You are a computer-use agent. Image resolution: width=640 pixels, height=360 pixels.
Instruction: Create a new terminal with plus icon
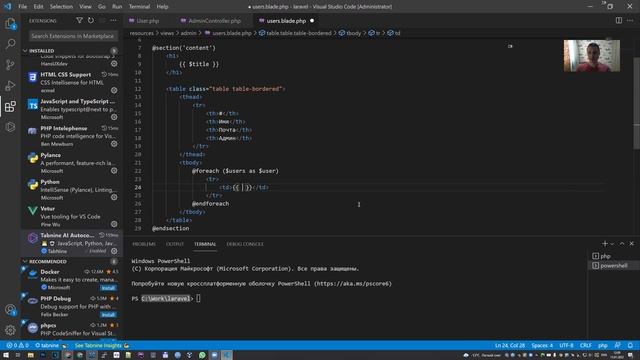pos(605,244)
